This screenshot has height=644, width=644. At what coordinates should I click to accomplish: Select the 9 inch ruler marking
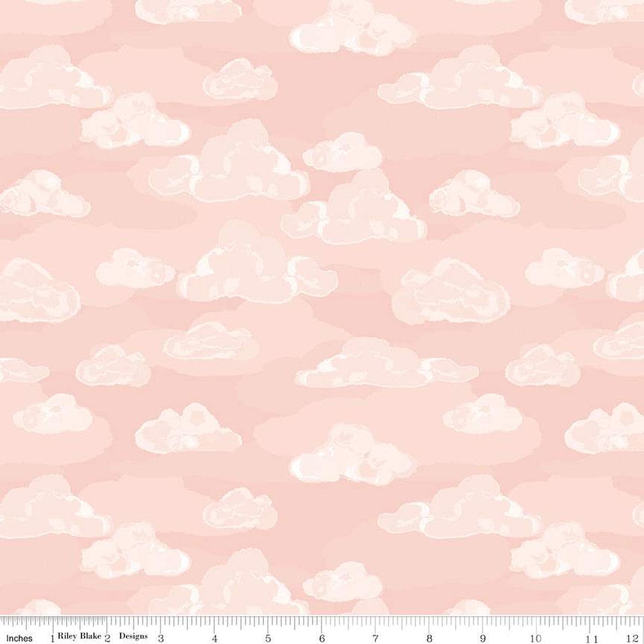coord(482,638)
